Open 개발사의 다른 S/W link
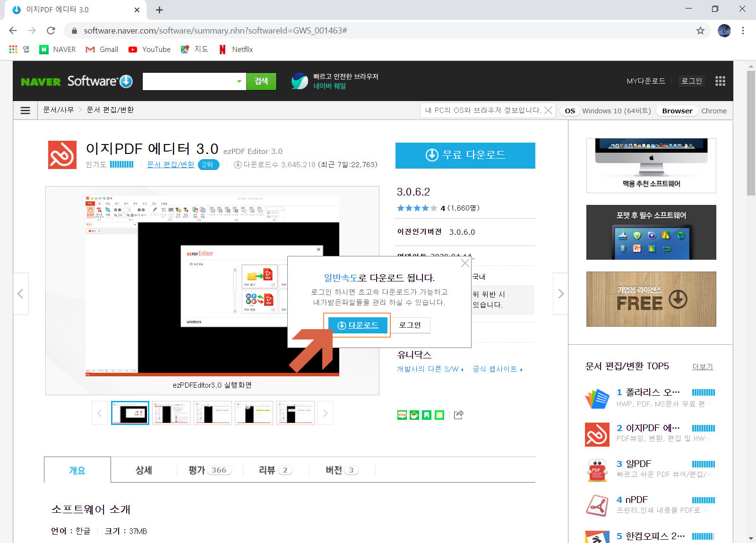 430,369
